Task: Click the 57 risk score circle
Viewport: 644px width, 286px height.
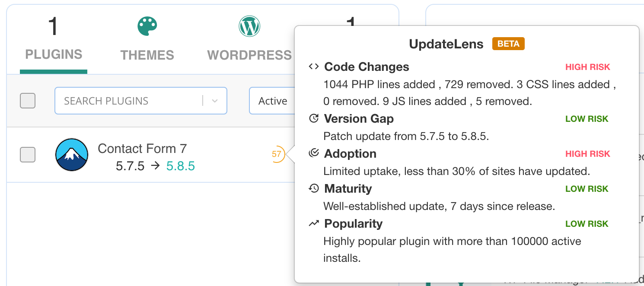Action: click(277, 154)
